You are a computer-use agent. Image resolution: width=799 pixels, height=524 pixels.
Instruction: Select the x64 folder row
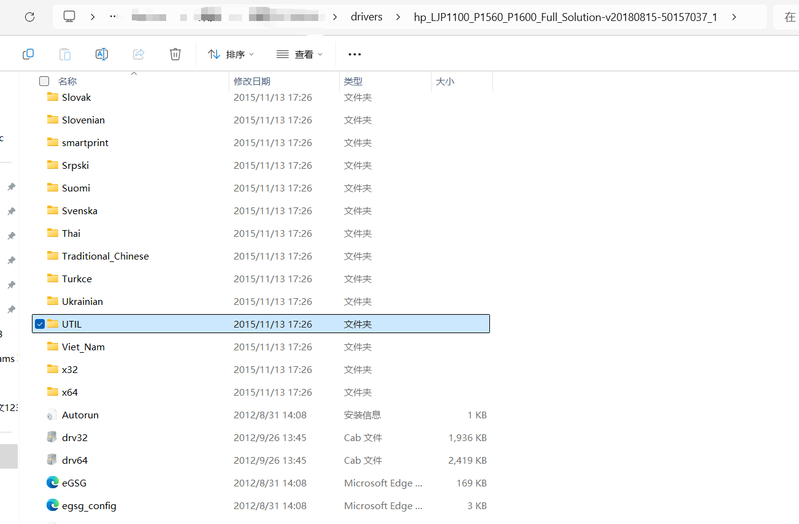click(70, 392)
